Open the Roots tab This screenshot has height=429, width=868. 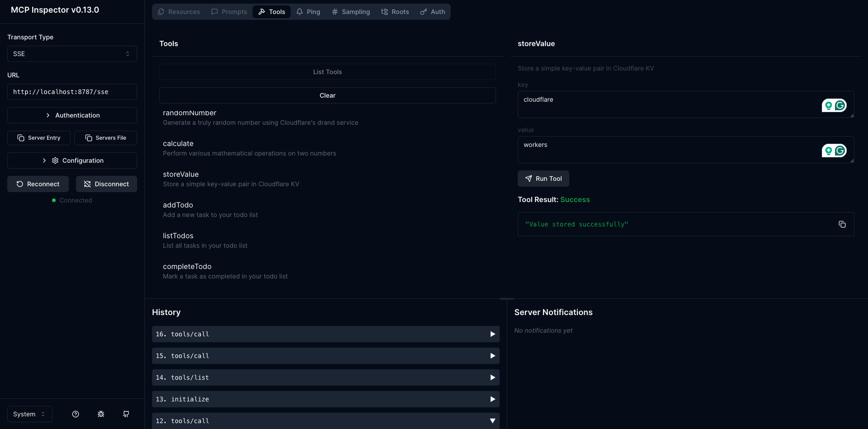click(395, 12)
